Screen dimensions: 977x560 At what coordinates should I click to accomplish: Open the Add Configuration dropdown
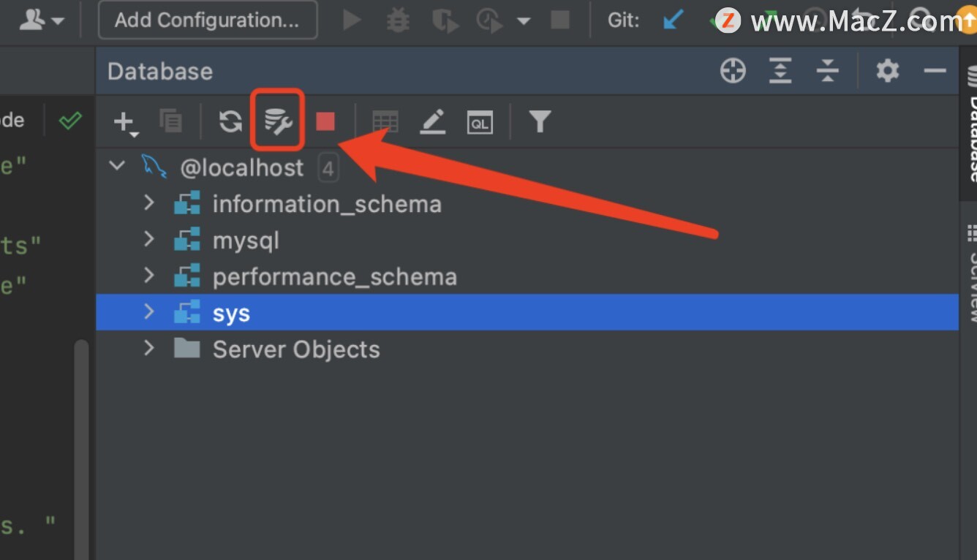(208, 20)
